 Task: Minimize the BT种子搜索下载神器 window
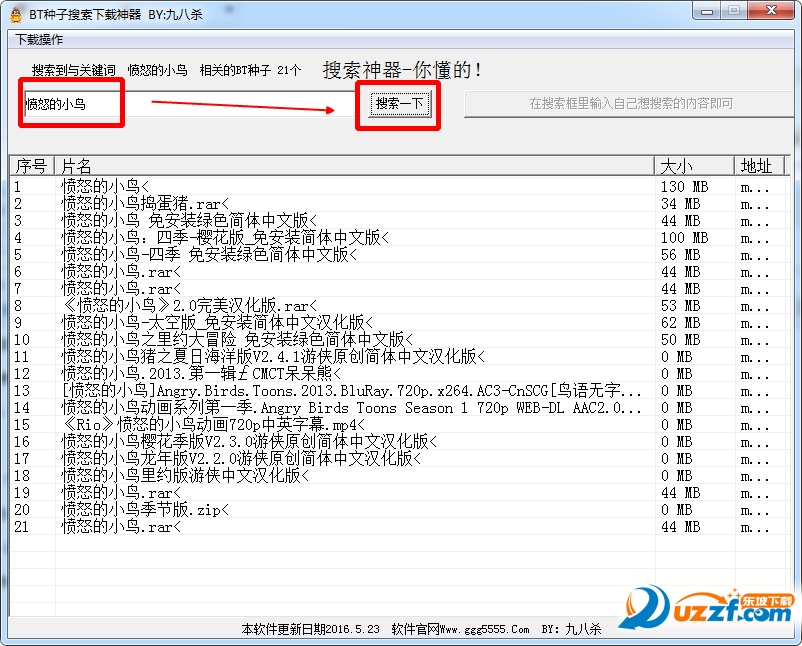pyautogui.click(x=707, y=11)
